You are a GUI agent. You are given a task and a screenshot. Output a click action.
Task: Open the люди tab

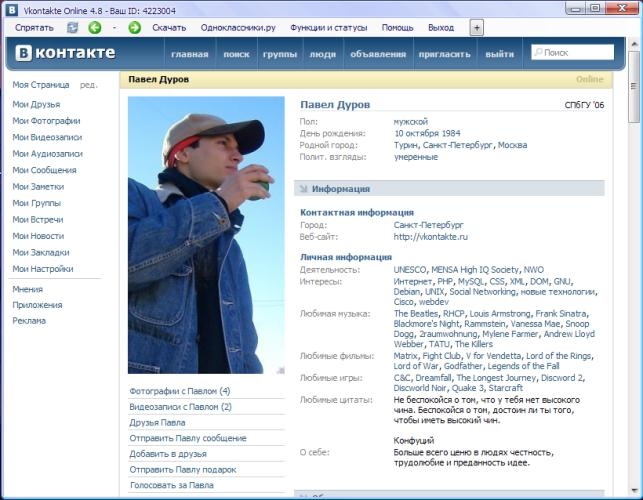coord(323,54)
